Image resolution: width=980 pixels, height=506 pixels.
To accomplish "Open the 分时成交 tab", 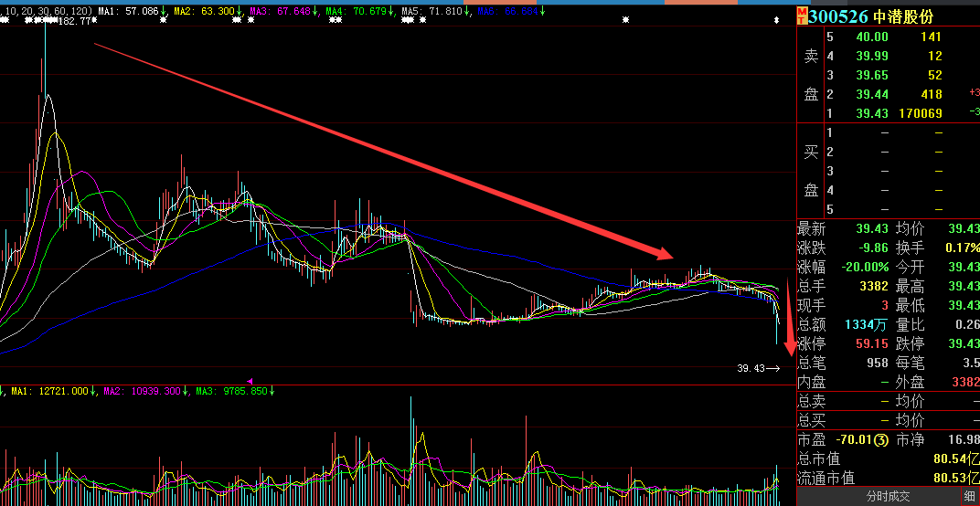I will (x=888, y=496).
